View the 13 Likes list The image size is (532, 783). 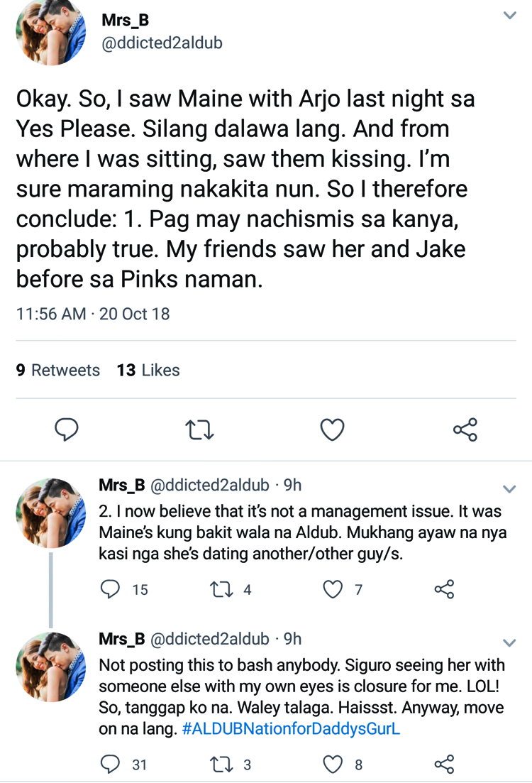pyautogui.click(x=148, y=370)
